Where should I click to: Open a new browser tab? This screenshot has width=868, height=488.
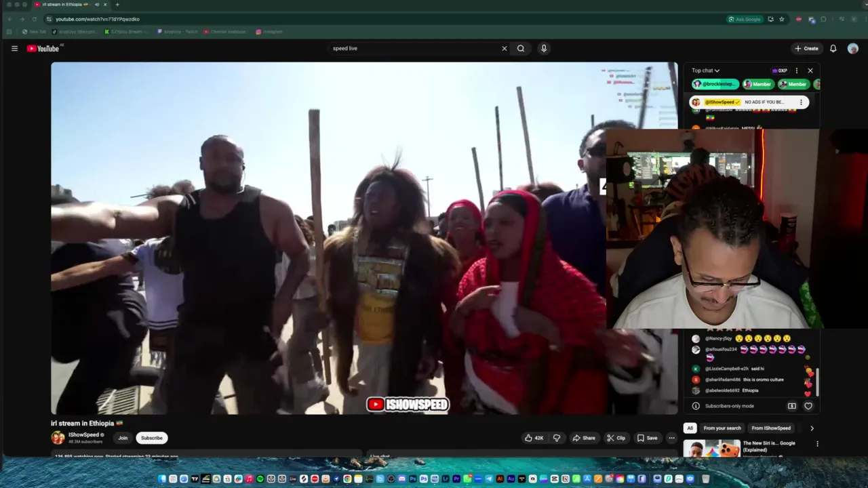click(x=117, y=5)
